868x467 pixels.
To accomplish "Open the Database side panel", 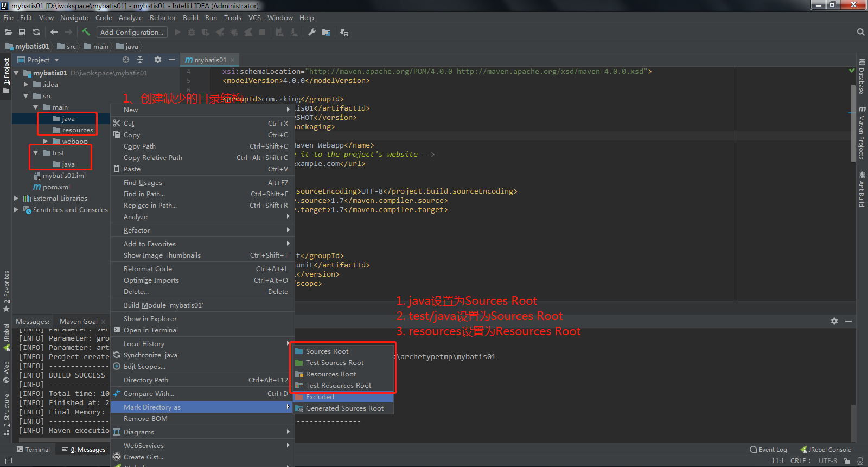I will coord(861,76).
